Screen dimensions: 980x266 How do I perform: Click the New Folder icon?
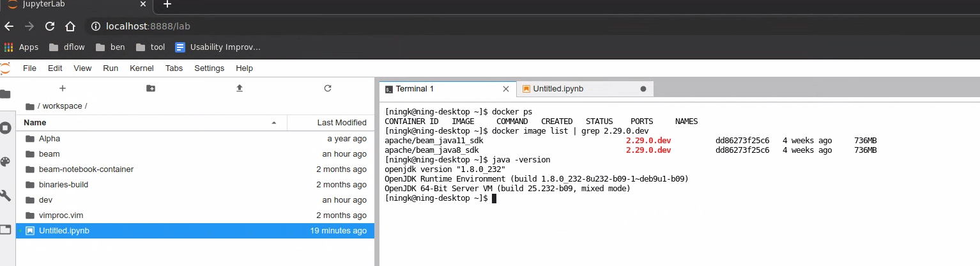coord(151,88)
